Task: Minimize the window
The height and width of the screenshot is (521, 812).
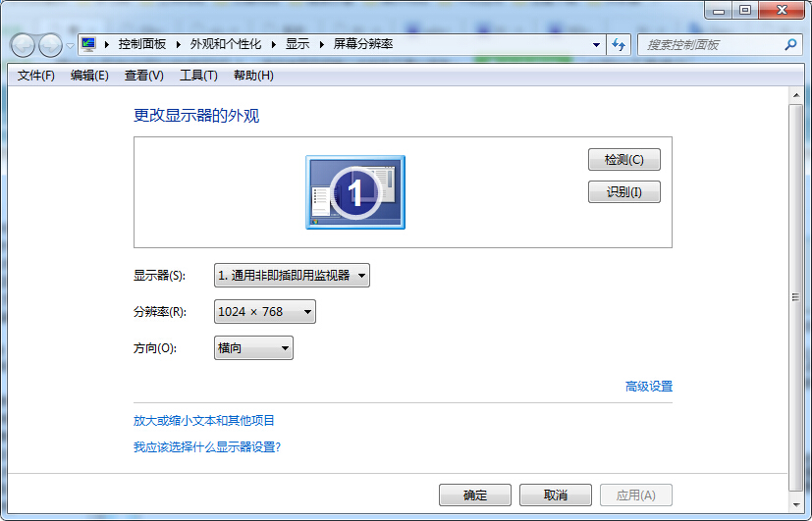Action: click(719, 11)
